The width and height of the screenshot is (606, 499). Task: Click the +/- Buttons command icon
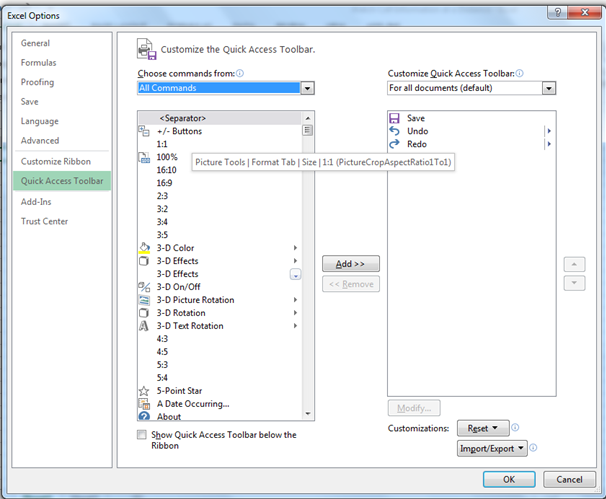pos(144,131)
